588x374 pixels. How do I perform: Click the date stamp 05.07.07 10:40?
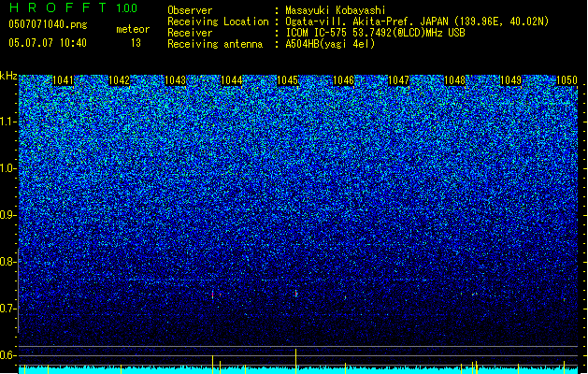point(48,43)
